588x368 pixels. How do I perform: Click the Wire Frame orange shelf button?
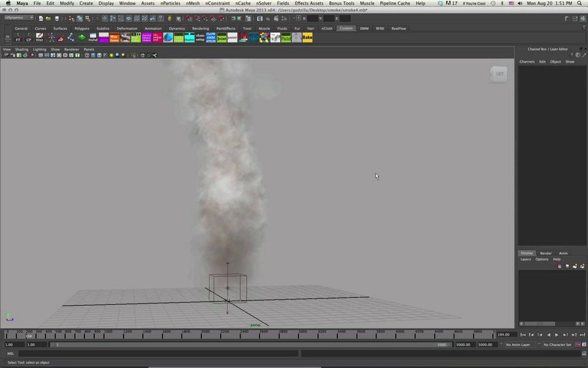(114, 38)
